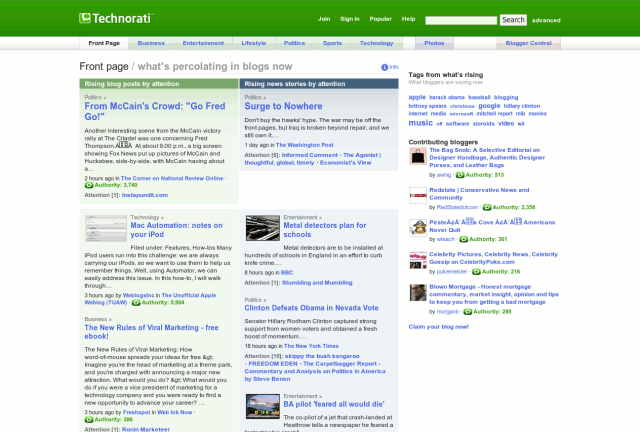Click the Join link in header
640x432 pixels.
click(x=324, y=19)
